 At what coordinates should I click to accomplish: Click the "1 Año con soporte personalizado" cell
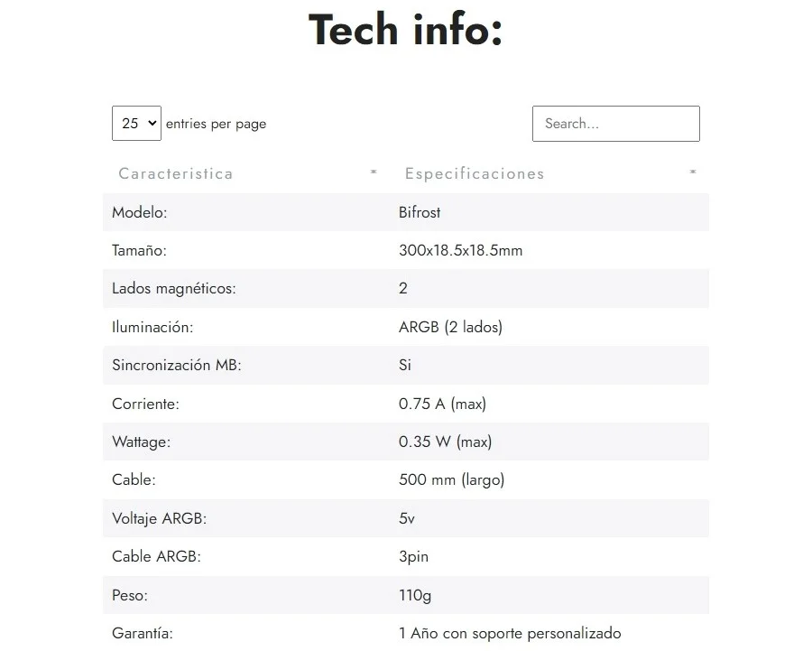510,634
